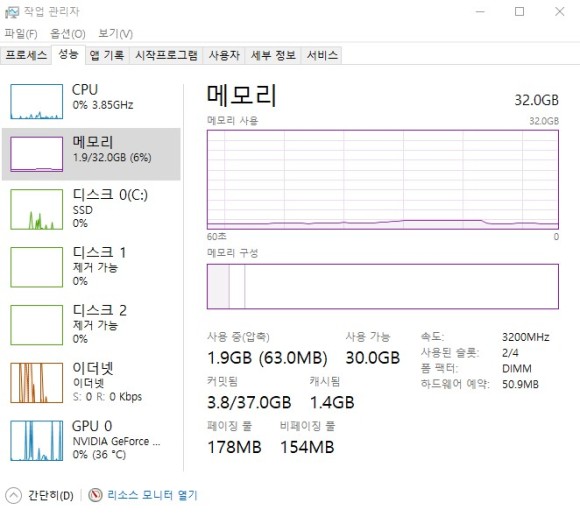The width and height of the screenshot is (580, 517).
Task: Close the Task Manager window
Action: tap(560, 12)
